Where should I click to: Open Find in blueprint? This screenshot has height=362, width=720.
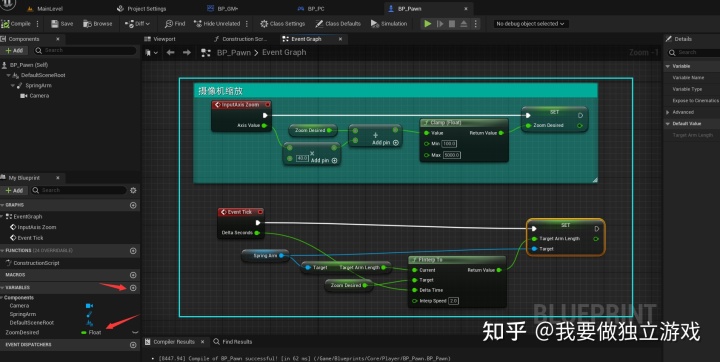click(x=175, y=23)
